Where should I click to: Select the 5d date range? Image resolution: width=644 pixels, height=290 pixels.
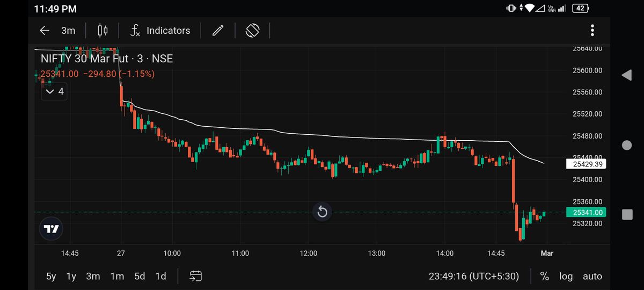pyautogui.click(x=140, y=277)
